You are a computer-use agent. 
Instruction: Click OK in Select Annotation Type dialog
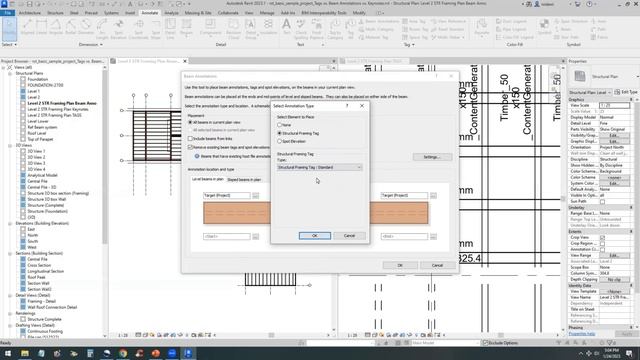(x=315, y=236)
